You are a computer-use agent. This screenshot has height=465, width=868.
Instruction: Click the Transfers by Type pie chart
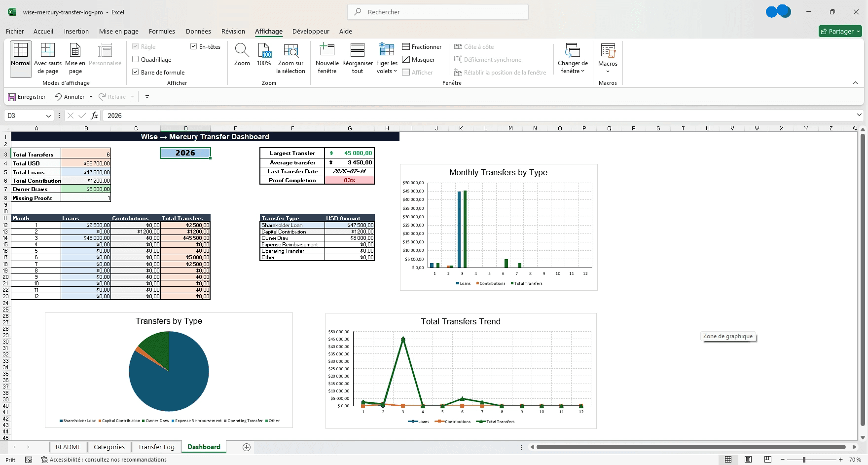[x=169, y=371]
